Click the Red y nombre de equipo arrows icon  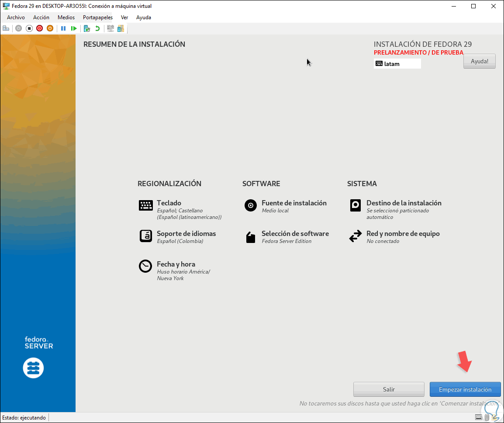(x=356, y=236)
